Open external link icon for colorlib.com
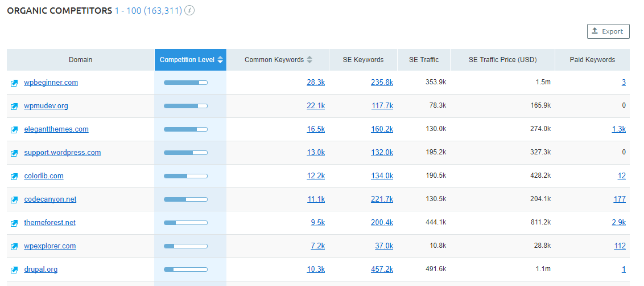 coord(14,177)
